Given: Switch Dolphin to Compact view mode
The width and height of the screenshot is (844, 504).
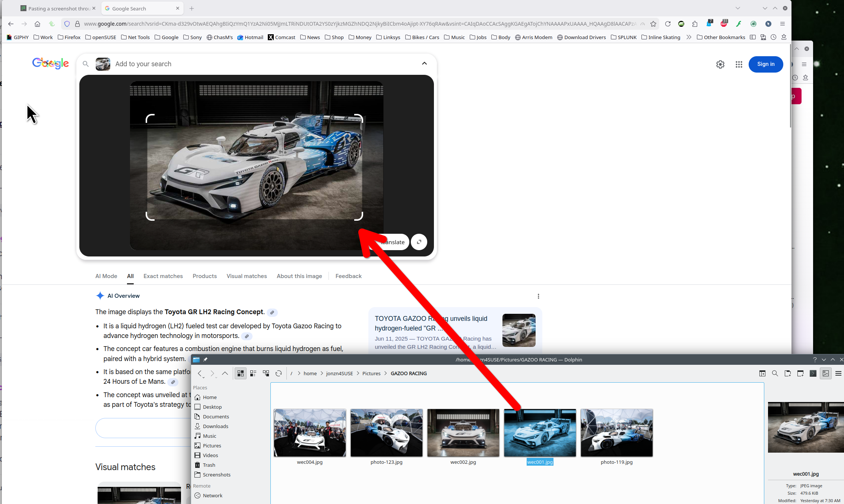Looking at the screenshot, I should click(253, 373).
